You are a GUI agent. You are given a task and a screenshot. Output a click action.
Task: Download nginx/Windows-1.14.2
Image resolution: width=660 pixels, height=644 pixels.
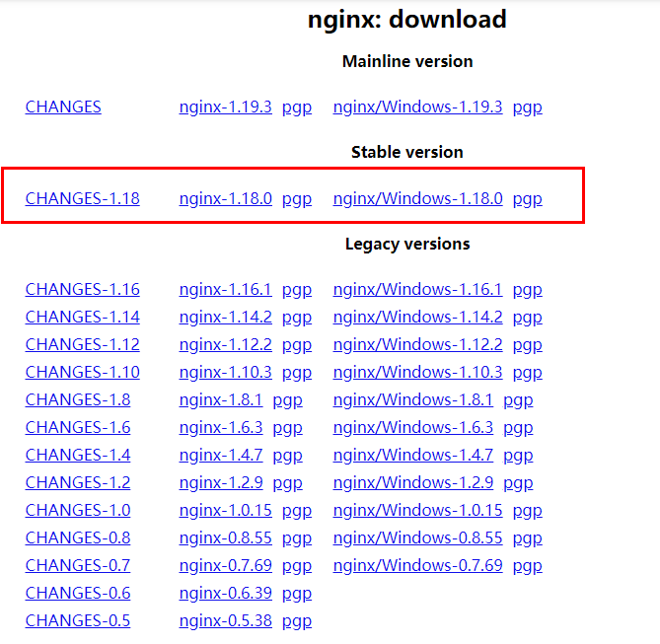pos(417,318)
